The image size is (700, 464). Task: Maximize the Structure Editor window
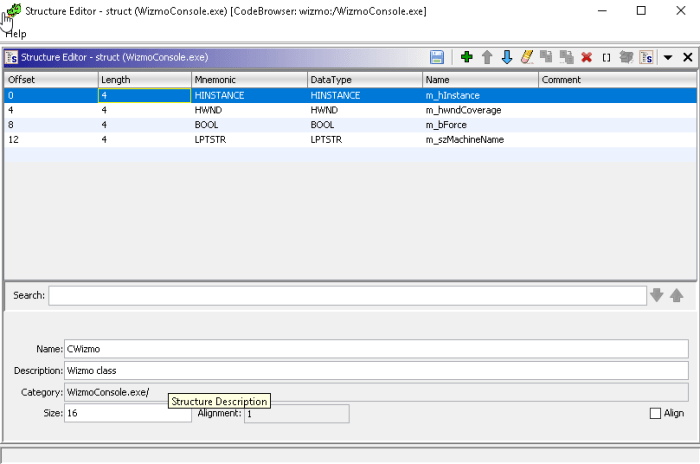point(641,10)
